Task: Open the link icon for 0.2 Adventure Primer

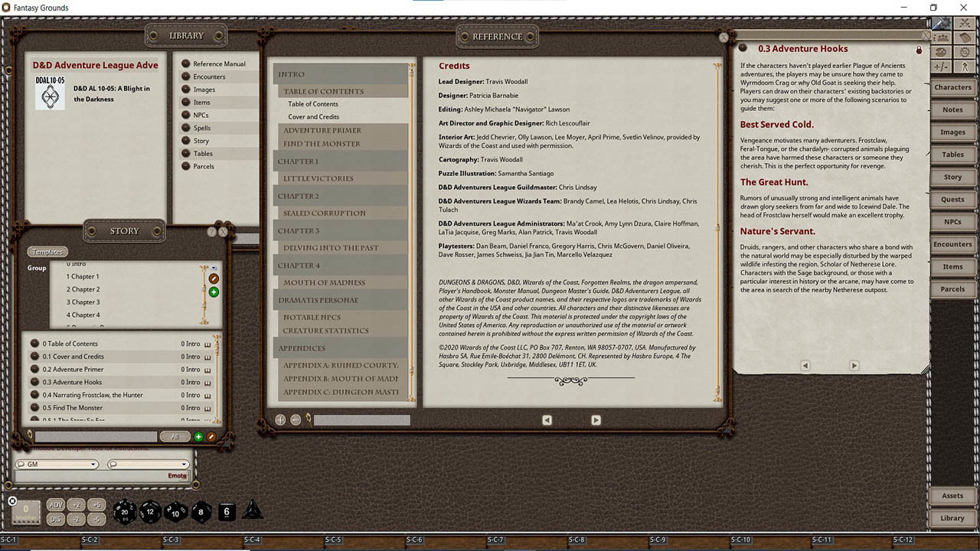Action: 34,370
